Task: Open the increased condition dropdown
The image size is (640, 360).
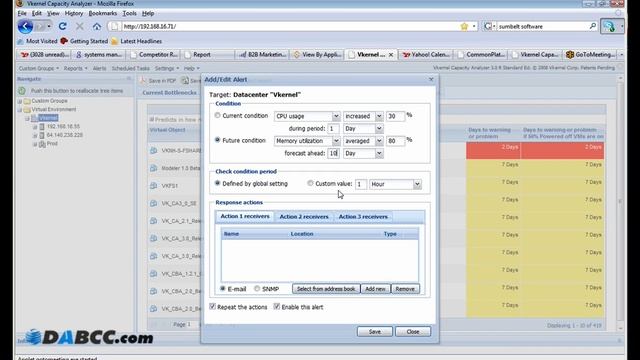Action: click(x=379, y=116)
